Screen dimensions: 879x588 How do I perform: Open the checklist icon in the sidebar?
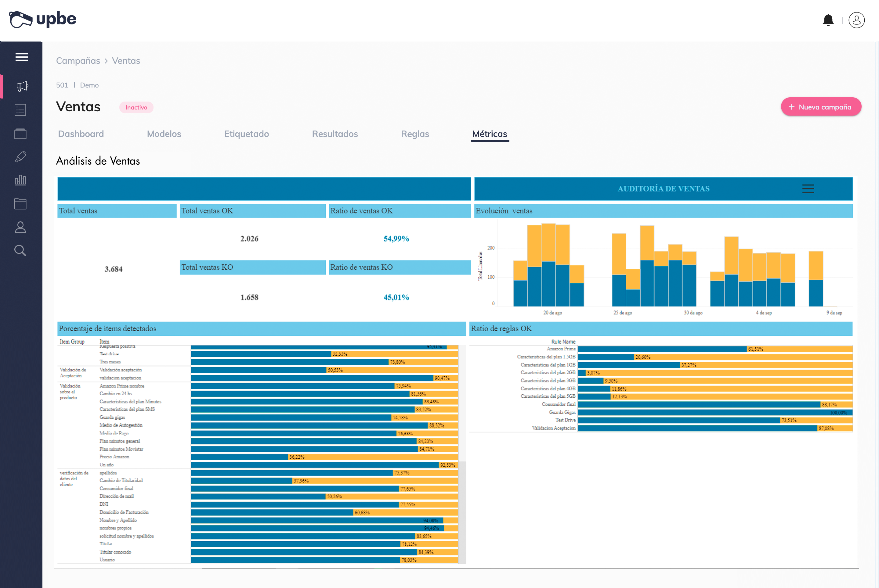[x=20, y=110]
